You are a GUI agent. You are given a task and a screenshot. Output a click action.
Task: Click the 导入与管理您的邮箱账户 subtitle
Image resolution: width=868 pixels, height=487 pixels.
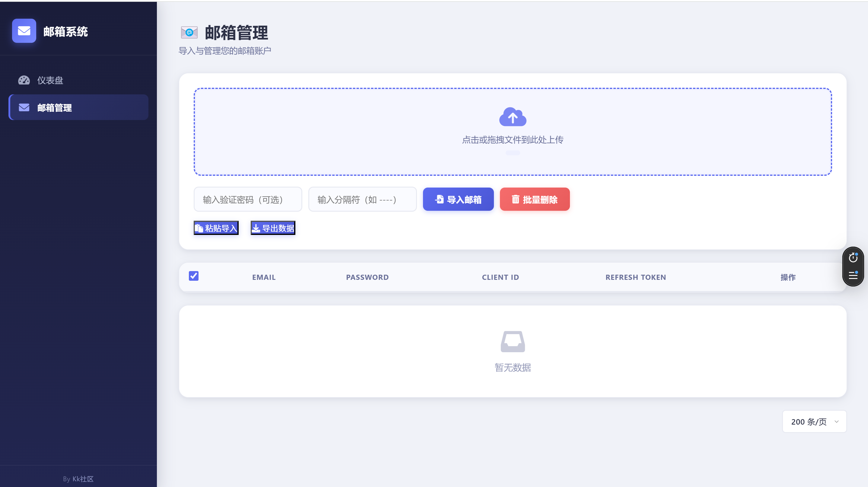tap(225, 51)
